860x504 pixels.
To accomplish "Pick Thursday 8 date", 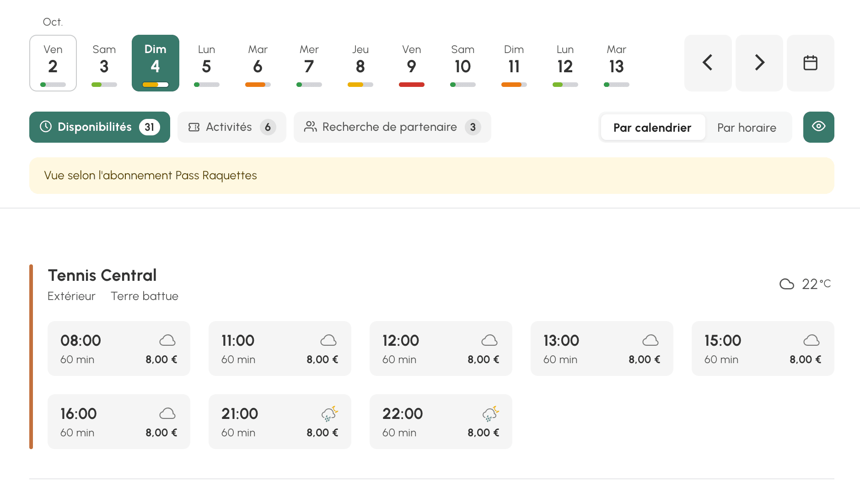I will click(360, 63).
